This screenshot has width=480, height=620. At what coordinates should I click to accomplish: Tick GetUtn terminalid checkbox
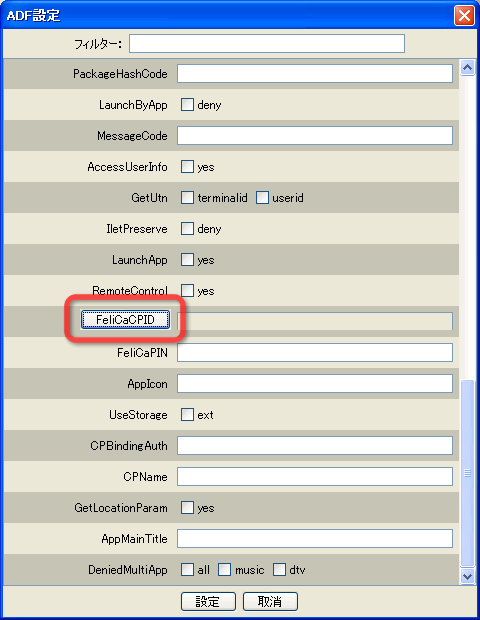click(x=187, y=197)
